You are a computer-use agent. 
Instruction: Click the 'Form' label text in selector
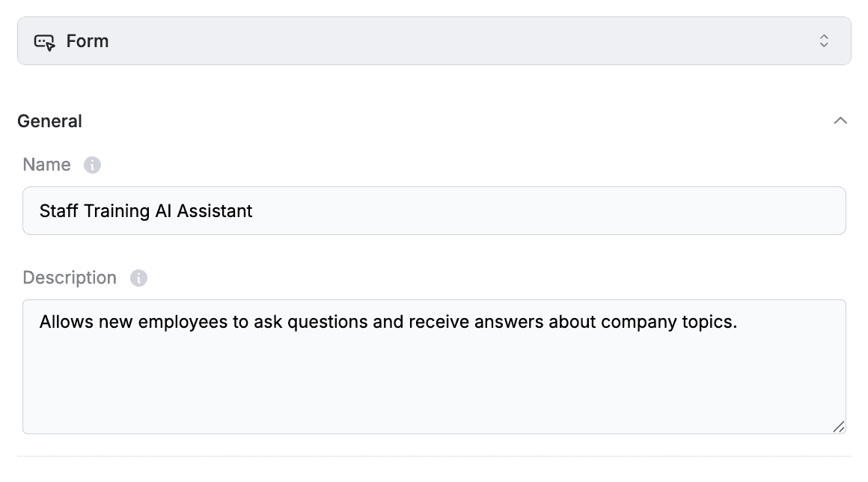[x=88, y=41]
